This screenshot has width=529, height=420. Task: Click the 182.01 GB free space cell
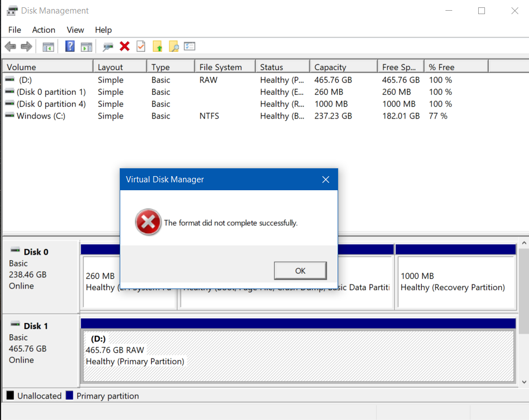(x=401, y=116)
